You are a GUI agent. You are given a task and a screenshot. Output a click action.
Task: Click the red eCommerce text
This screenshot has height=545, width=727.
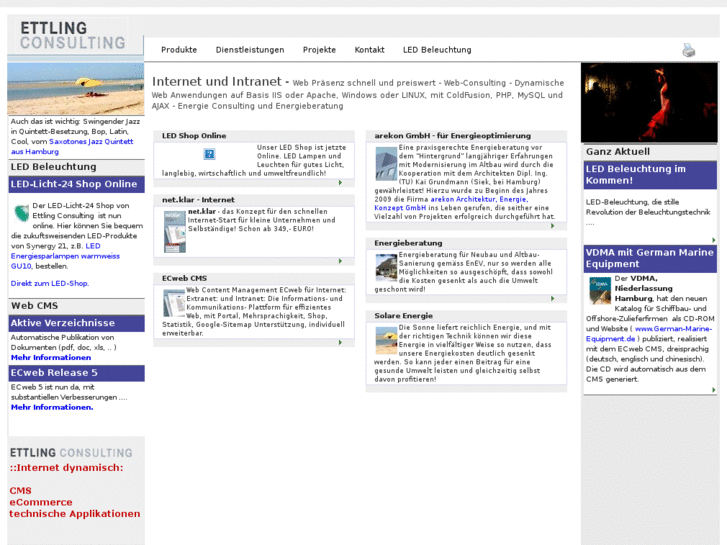[x=41, y=502]
